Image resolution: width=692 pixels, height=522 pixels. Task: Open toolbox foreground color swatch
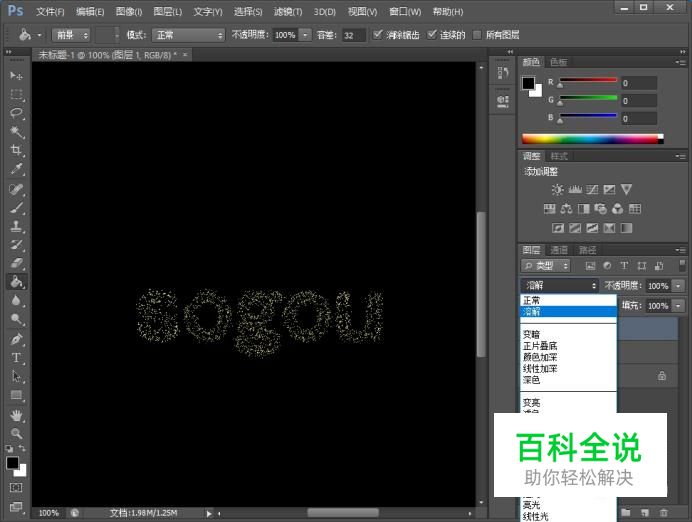point(12,463)
